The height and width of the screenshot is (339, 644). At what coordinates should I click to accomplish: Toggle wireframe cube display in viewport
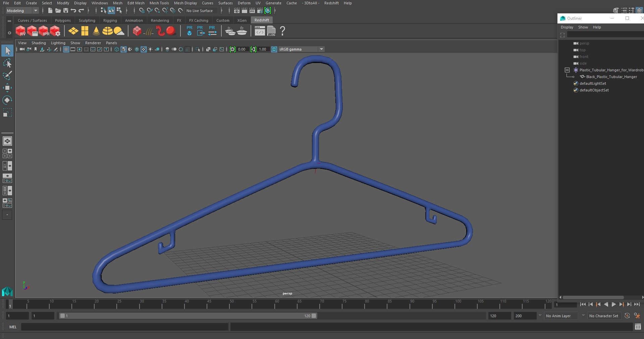tap(117, 49)
